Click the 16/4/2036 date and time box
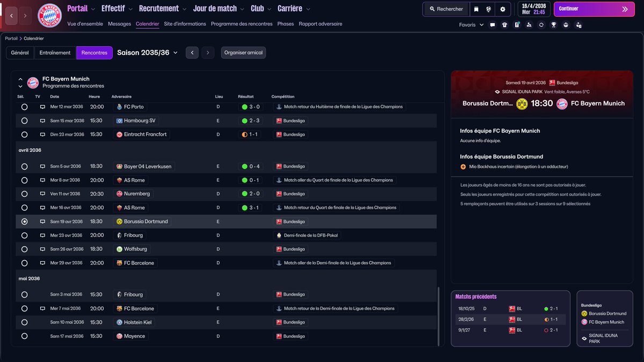 click(534, 9)
